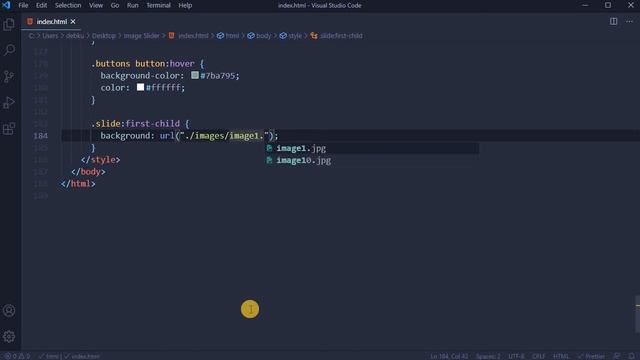
Task: Click Ln 184 cursor position in status bar
Action: [449, 356]
